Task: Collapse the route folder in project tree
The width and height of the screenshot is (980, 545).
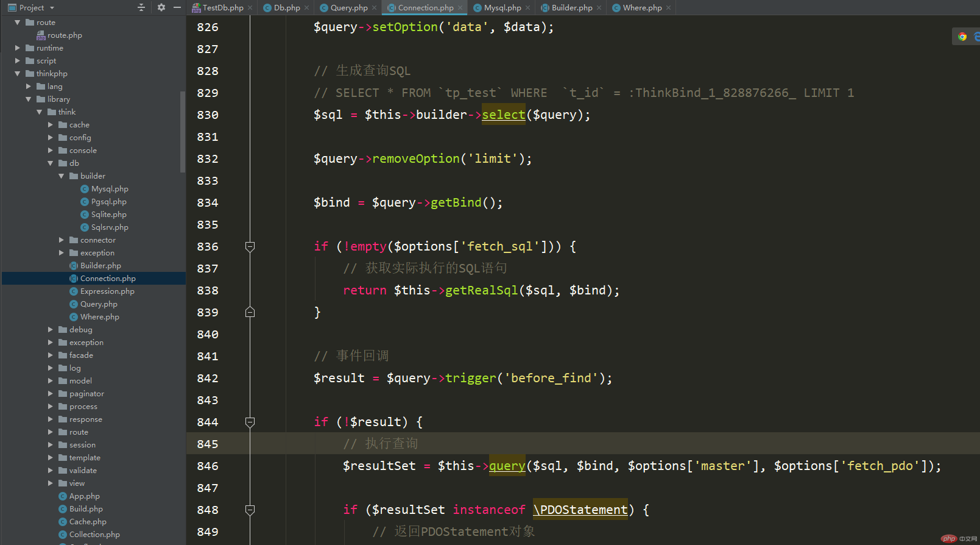Action: pos(17,23)
